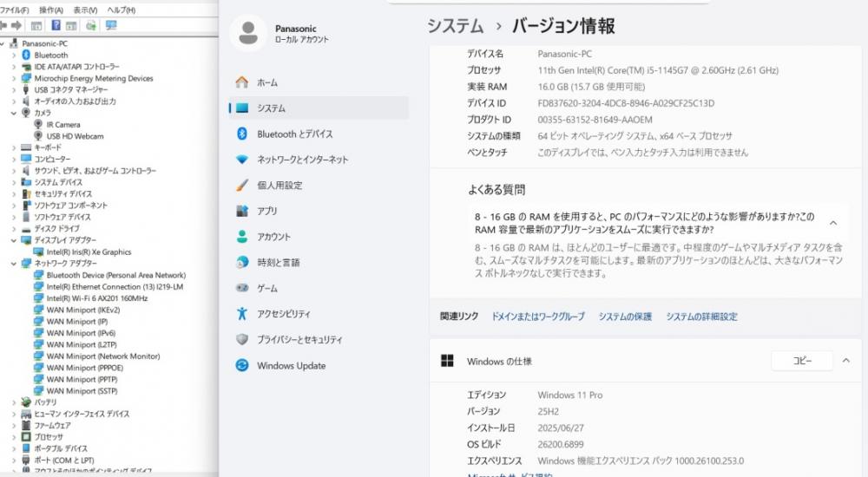Select システム in the Settings sidebar

coord(319,108)
